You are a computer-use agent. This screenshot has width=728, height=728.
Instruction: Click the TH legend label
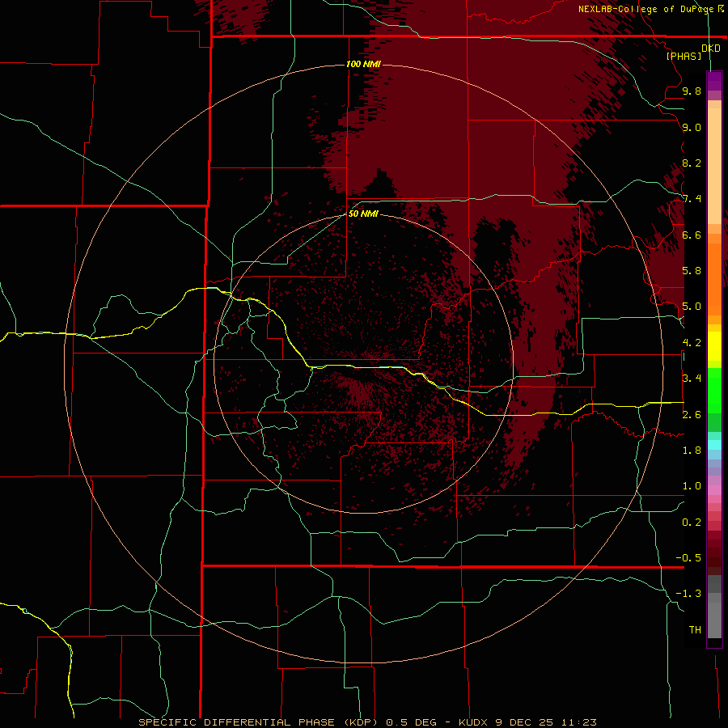pyautogui.click(x=695, y=630)
